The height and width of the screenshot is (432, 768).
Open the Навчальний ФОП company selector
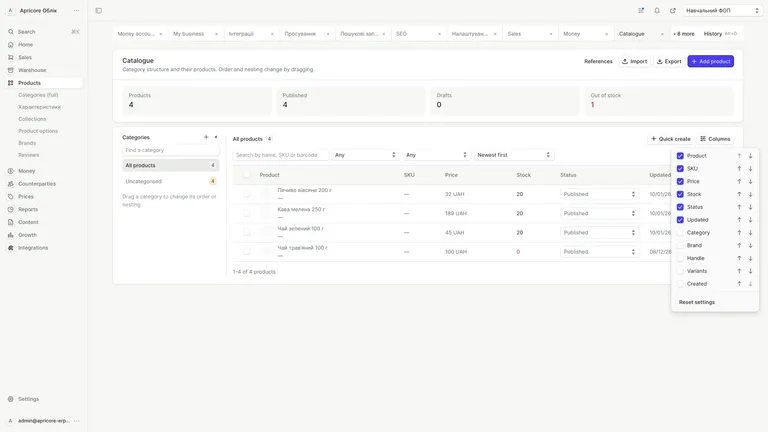point(722,10)
